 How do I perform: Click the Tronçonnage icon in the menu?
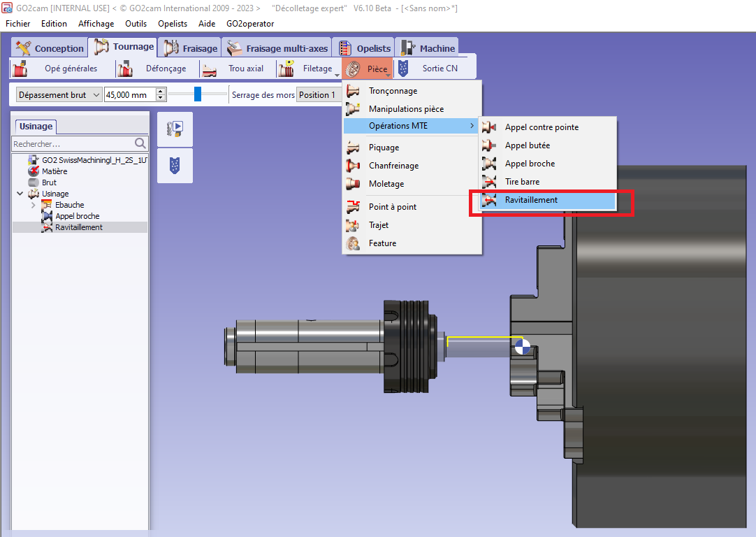[x=354, y=91]
